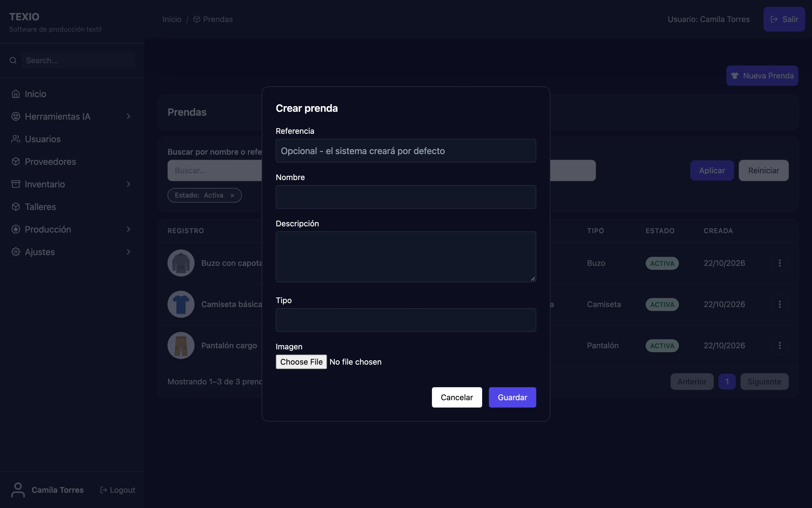Click the search magnifier icon in sidebar
The width and height of the screenshot is (812, 508).
13,60
